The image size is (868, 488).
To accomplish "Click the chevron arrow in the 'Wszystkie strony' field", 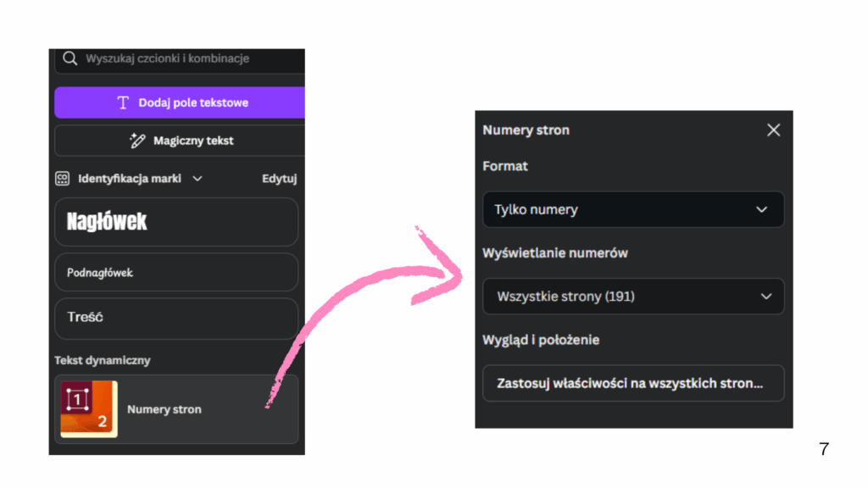I will pyautogui.click(x=766, y=297).
